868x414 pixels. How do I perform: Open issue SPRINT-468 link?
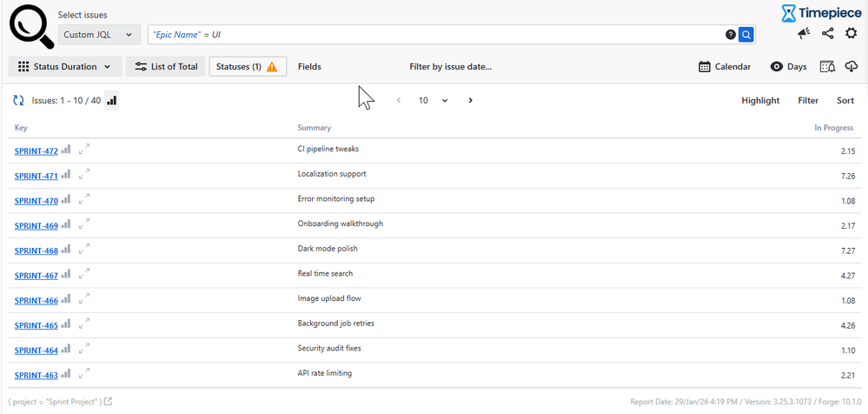tap(36, 251)
